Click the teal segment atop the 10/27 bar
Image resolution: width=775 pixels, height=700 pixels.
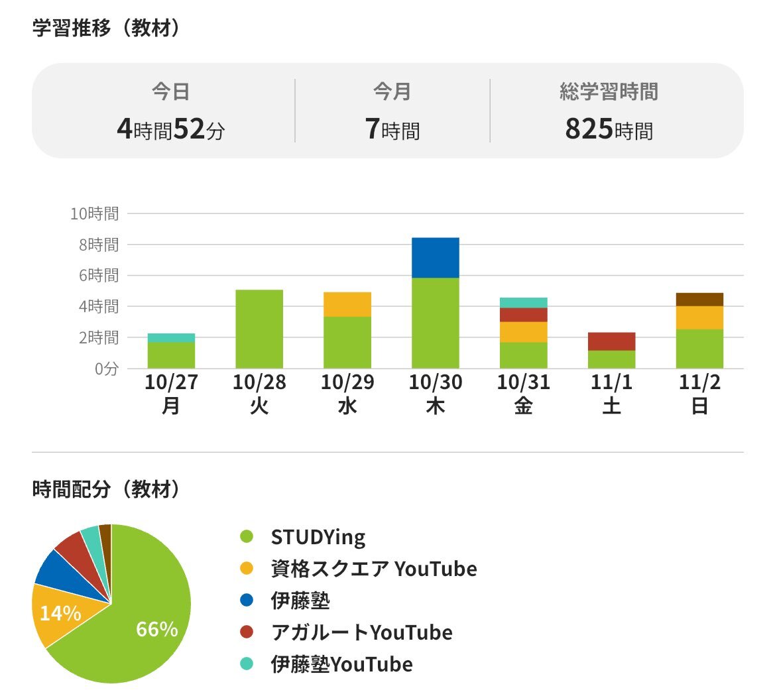point(171,337)
